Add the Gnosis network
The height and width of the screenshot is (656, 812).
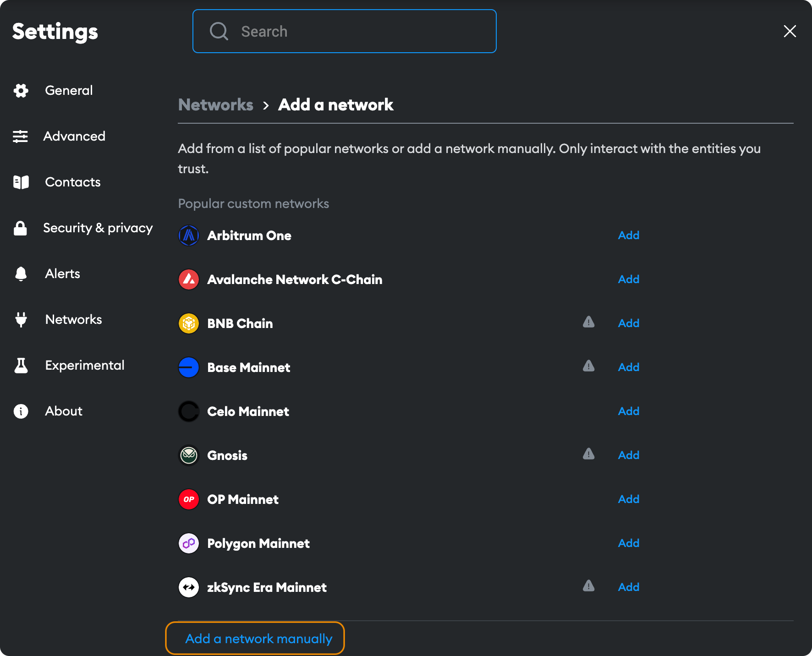(629, 455)
